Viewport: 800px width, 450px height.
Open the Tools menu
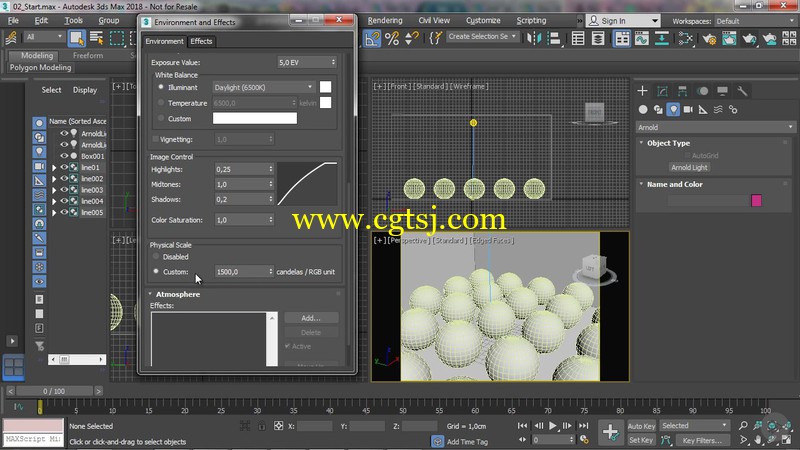point(73,20)
